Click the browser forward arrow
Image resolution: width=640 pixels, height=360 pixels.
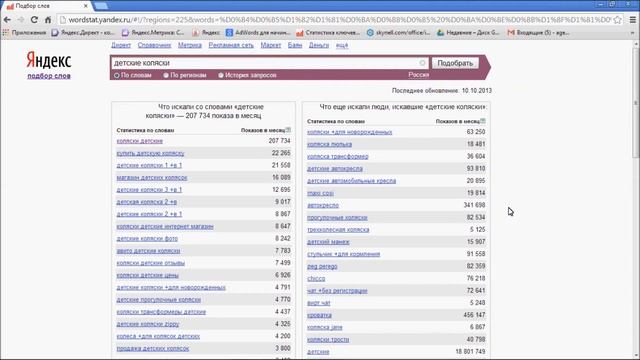click(21, 20)
